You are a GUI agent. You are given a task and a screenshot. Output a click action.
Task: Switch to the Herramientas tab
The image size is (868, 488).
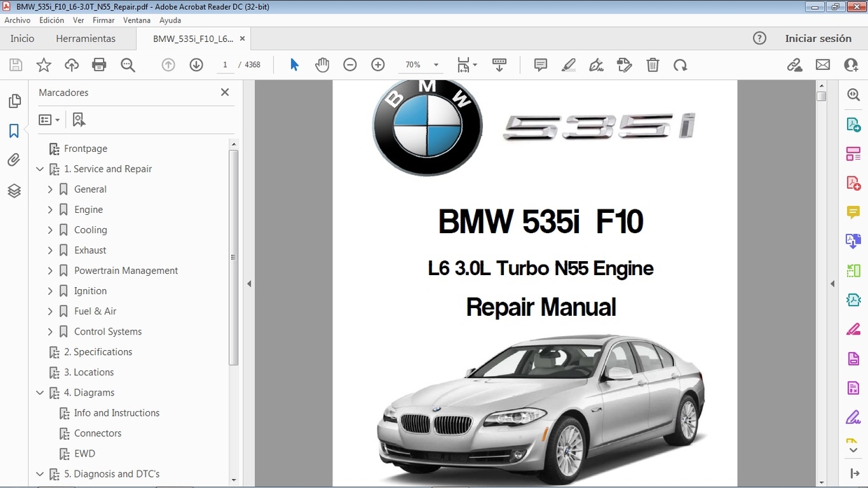pyautogui.click(x=85, y=39)
